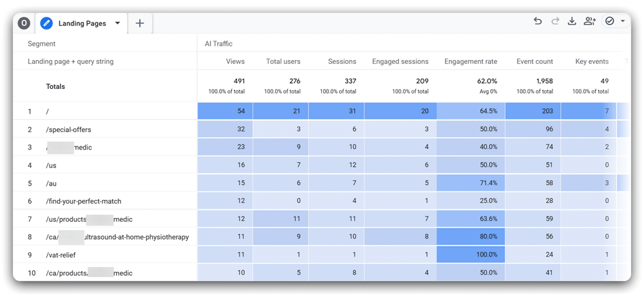
Task: Click the 25.0% engagement rate cell
Action: [471, 201]
